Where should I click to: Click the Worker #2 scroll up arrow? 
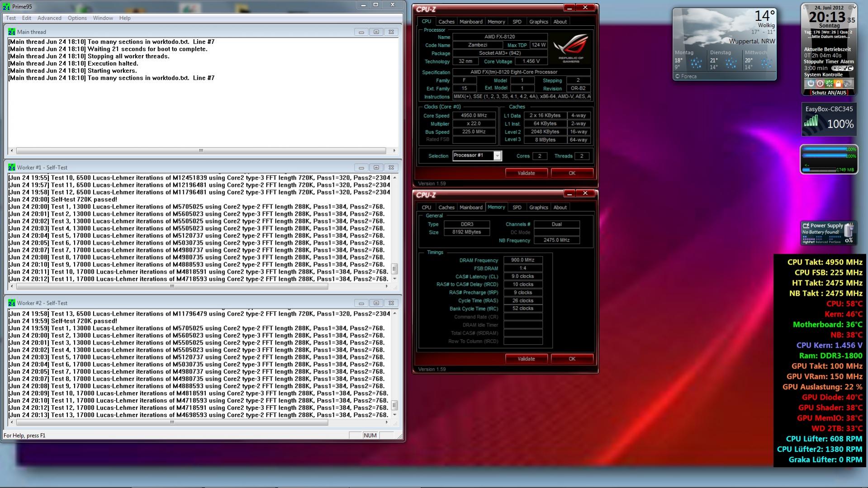click(x=395, y=313)
